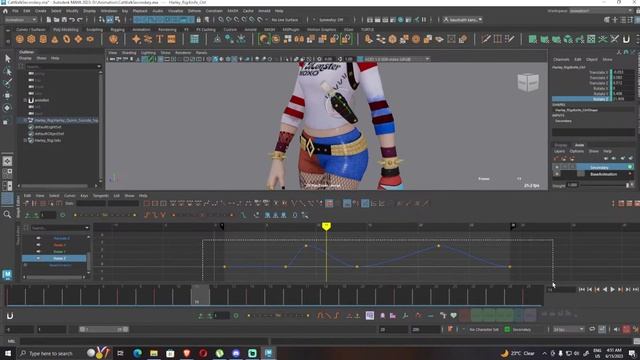The height and width of the screenshot is (360, 640).
Task: Open Brave browser from the taskbar
Action: (187, 353)
